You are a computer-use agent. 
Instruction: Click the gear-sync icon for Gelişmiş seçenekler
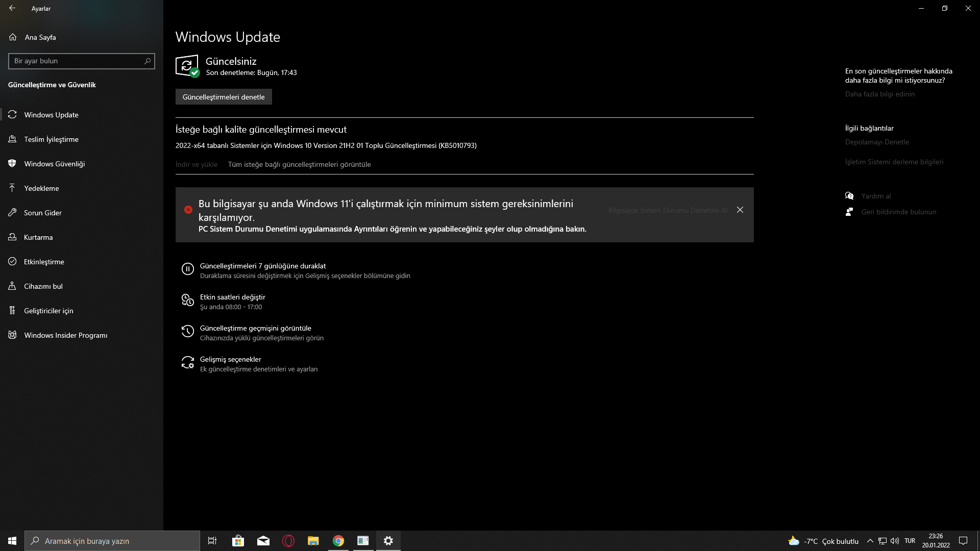pos(188,363)
